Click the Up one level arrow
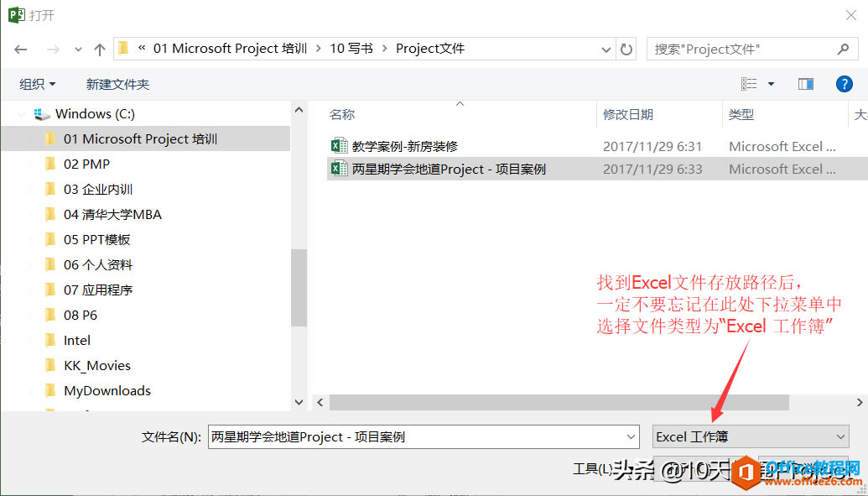868x496 pixels. [x=99, y=49]
